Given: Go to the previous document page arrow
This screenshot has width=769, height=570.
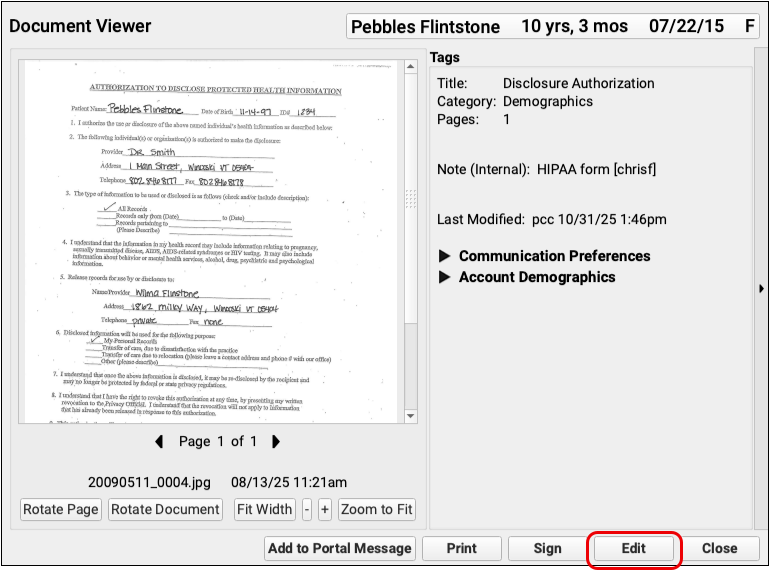Looking at the screenshot, I should click(159, 441).
